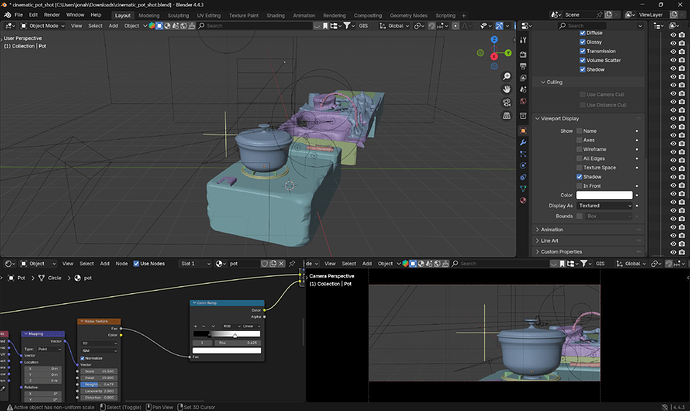Viewport: 690px width, 411px height.
Task: Unlink the pot material with X
Action: tap(281, 264)
